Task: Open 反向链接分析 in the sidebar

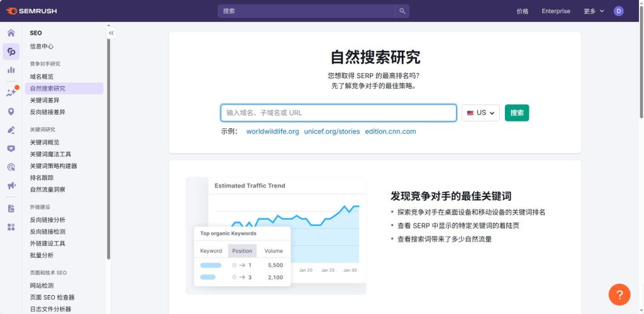Action: [47, 220]
